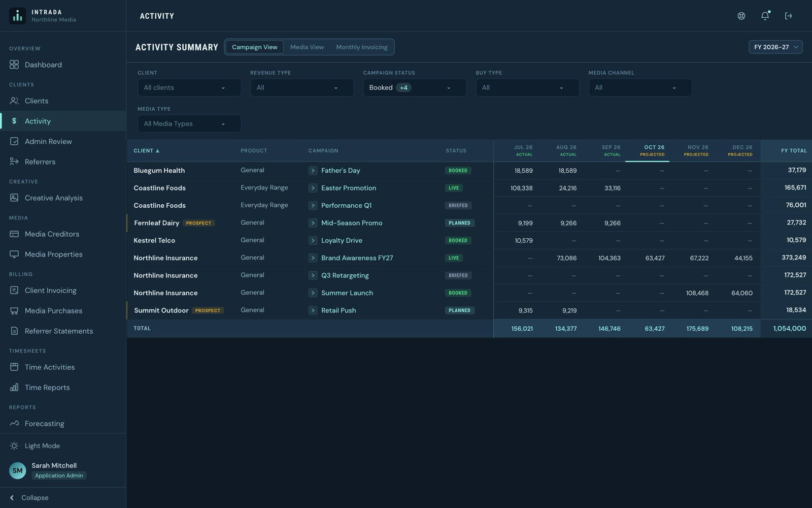Open the Father's Day campaign link
This screenshot has height=508, width=812.
coord(341,171)
